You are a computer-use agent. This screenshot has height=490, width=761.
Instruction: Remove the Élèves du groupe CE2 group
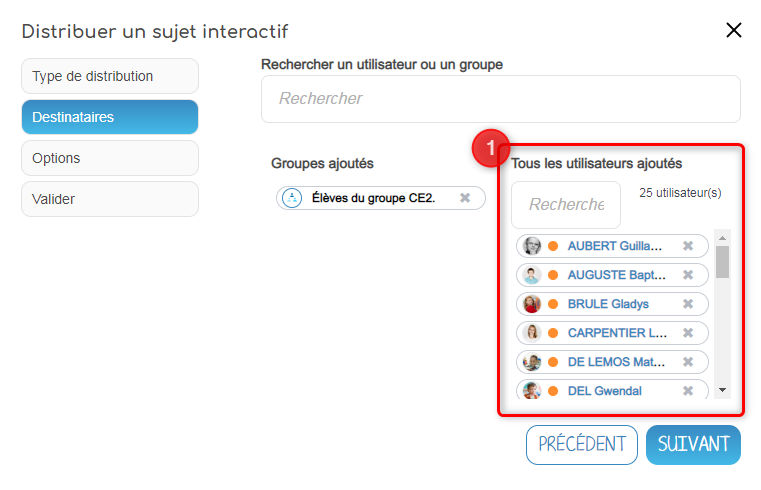465,198
